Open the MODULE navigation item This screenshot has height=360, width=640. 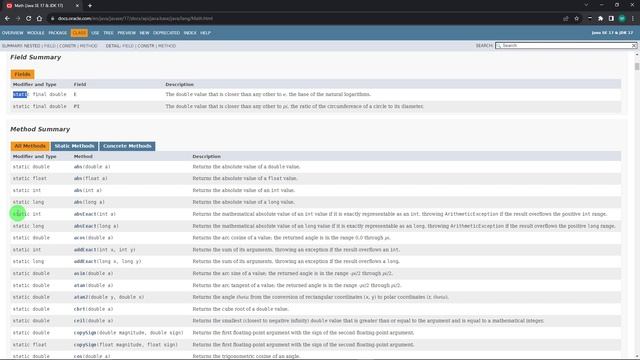(x=36, y=33)
